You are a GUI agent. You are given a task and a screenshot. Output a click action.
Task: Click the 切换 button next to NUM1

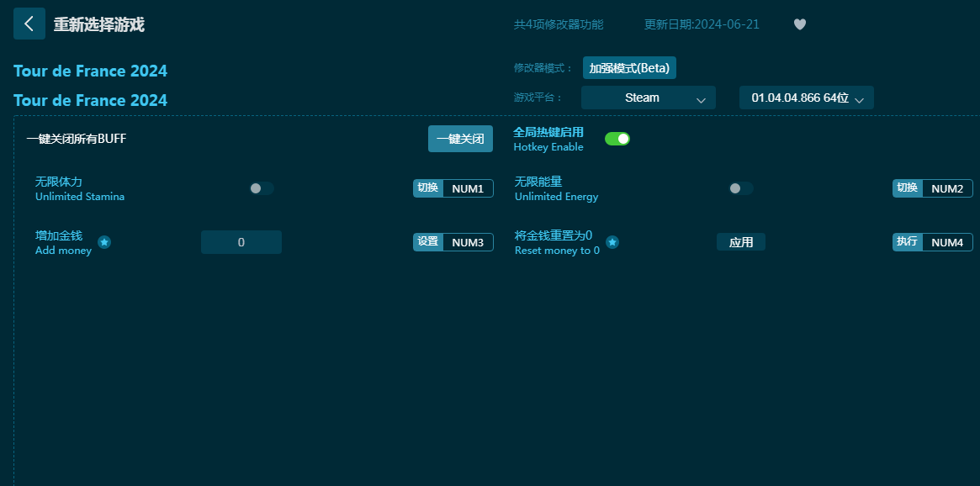(428, 188)
